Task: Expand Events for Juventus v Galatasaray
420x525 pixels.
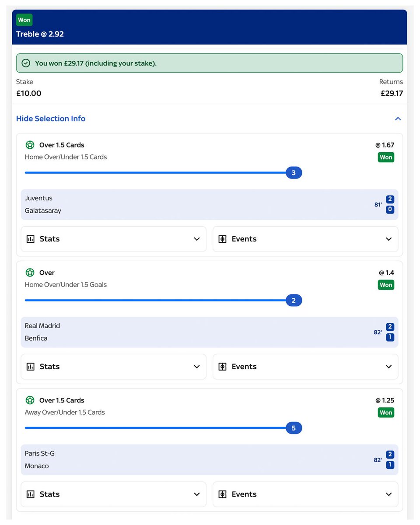Action: tap(305, 239)
